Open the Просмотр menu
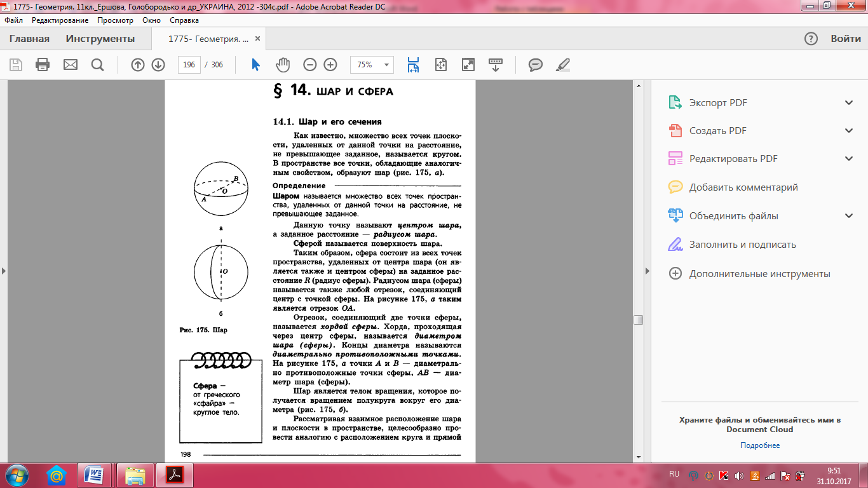 (x=115, y=20)
